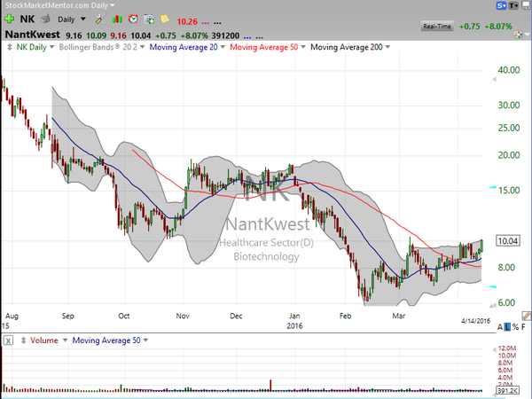Image resolution: width=532 pixels, height=399 pixels.
Task: Open the red alarm clock alerts icon
Action: click(x=133, y=19)
